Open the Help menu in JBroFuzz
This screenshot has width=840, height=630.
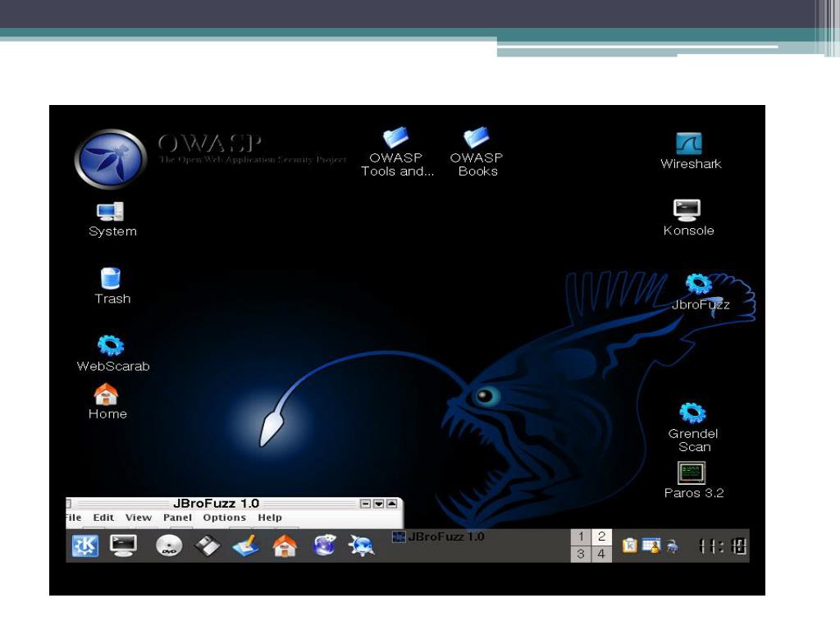(x=269, y=518)
